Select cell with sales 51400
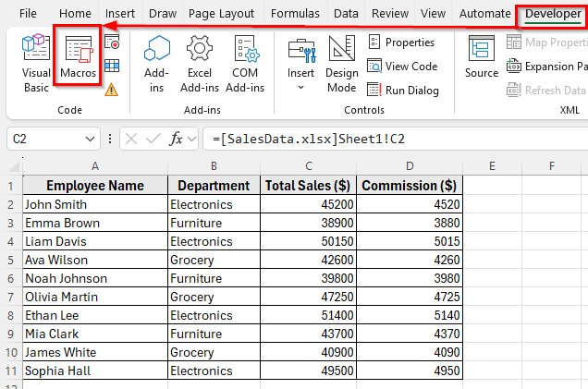The width and height of the screenshot is (588, 389). [x=308, y=315]
